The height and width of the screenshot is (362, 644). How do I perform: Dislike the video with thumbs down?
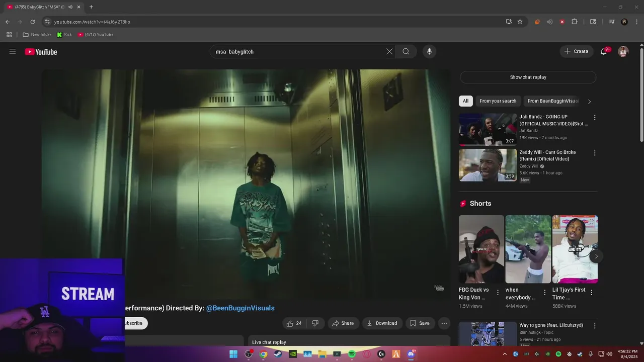pyautogui.click(x=315, y=323)
